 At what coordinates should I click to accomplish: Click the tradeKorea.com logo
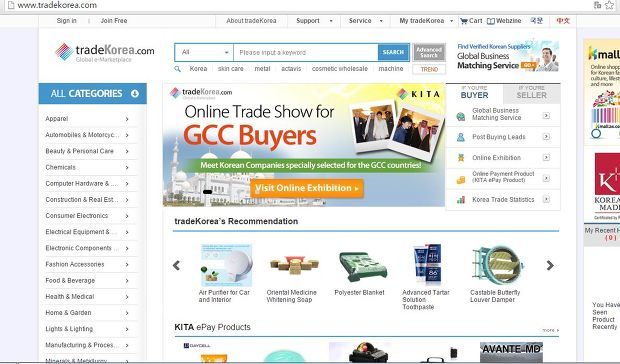[x=104, y=52]
